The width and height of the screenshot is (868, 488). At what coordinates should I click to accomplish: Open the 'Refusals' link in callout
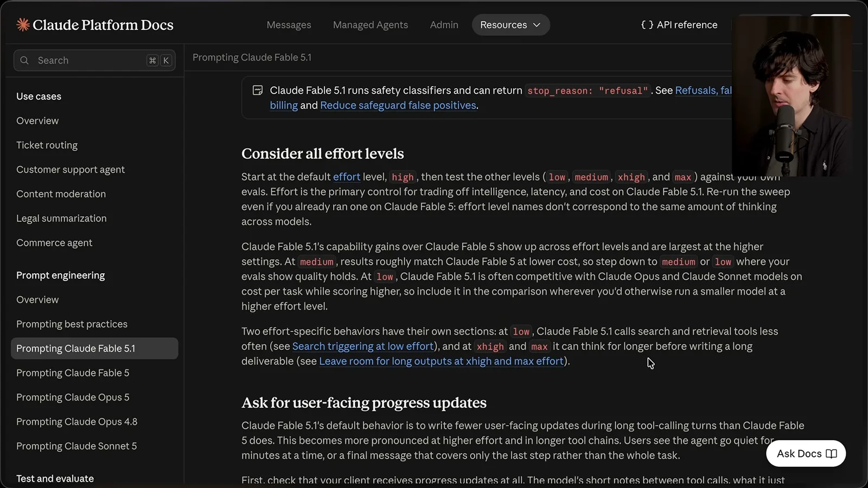pyautogui.click(x=704, y=91)
